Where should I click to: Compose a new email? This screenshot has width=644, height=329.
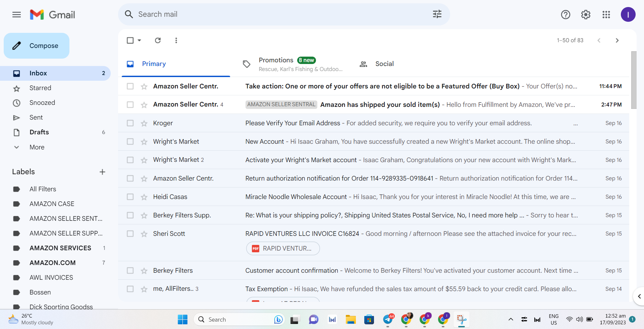37,46
